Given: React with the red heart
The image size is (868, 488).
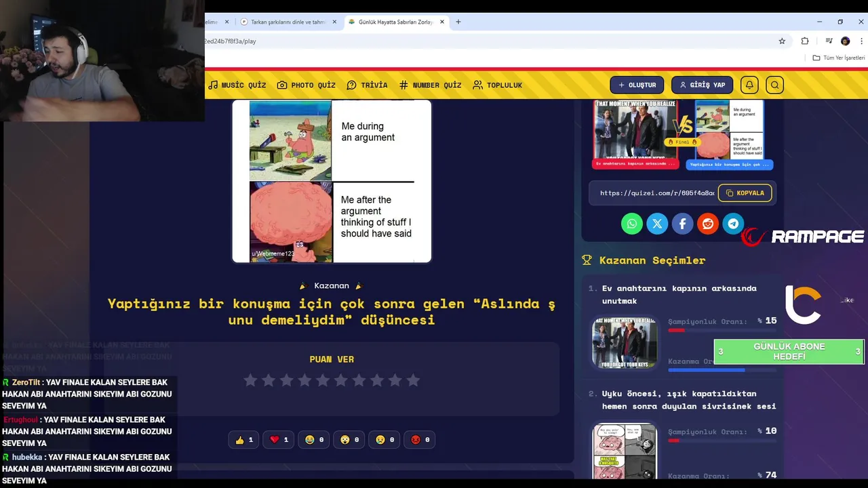Looking at the screenshot, I should 279,440.
